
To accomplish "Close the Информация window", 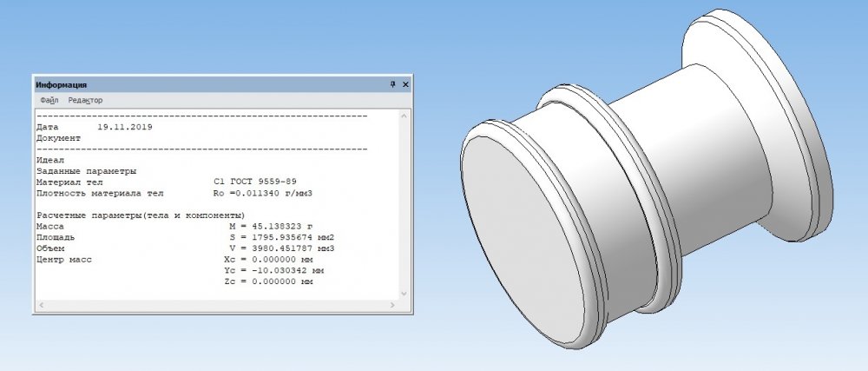I will pyautogui.click(x=405, y=84).
